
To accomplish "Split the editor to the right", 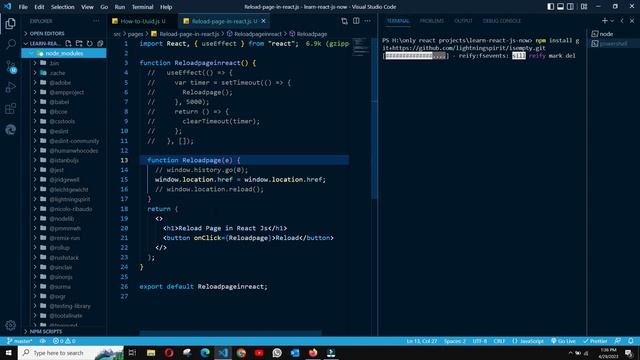I will click(356, 21).
